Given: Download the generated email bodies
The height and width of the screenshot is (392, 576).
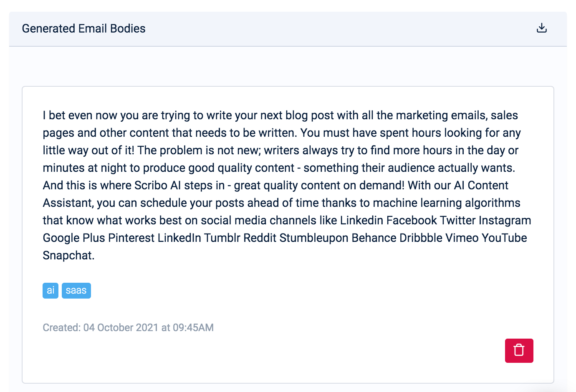Looking at the screenshot, I should click(541, 28).
